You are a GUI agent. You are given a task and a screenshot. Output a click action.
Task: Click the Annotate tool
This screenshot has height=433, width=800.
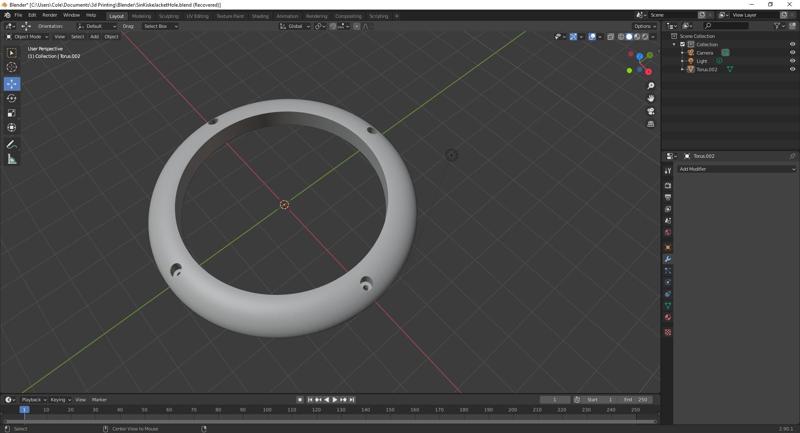(x=12, y=144)
